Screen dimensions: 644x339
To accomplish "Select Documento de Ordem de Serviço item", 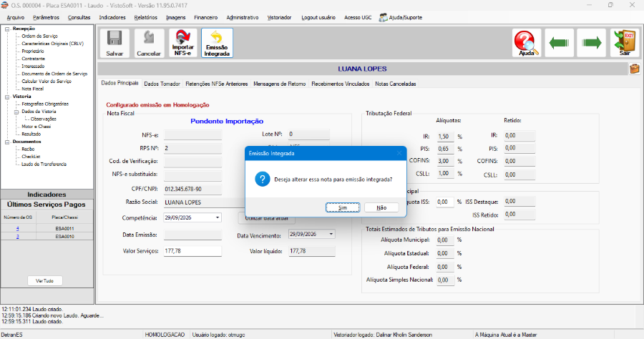I will [x=54, y=74].
